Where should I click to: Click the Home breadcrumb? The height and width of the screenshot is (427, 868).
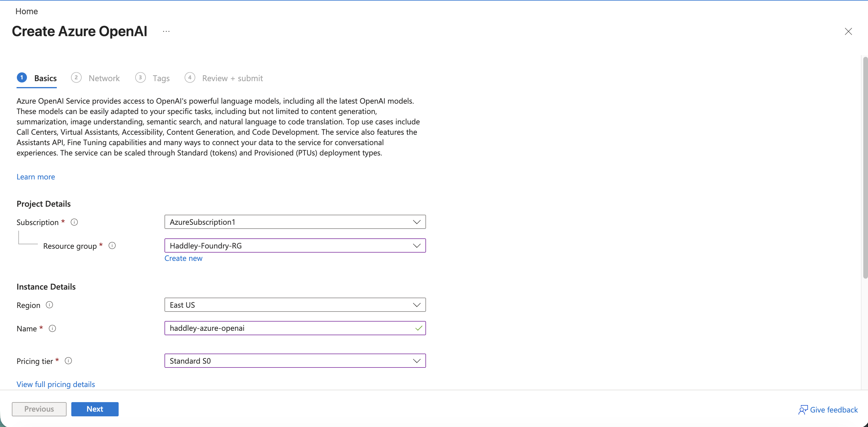pos(26,11)
